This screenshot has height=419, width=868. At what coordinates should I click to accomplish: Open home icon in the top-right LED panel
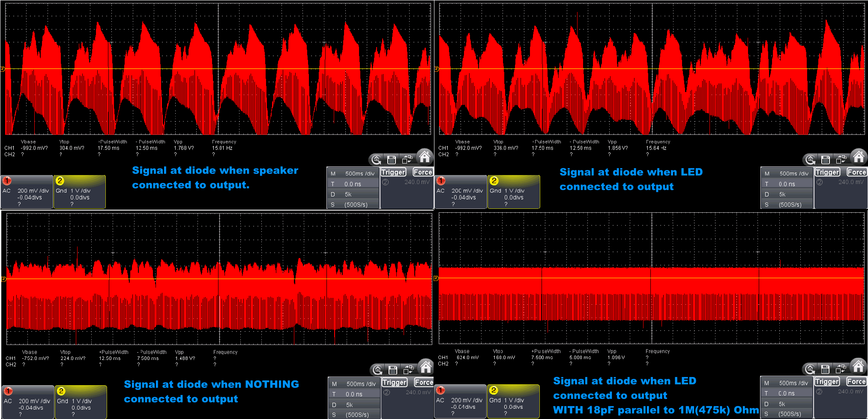point(859,157)
